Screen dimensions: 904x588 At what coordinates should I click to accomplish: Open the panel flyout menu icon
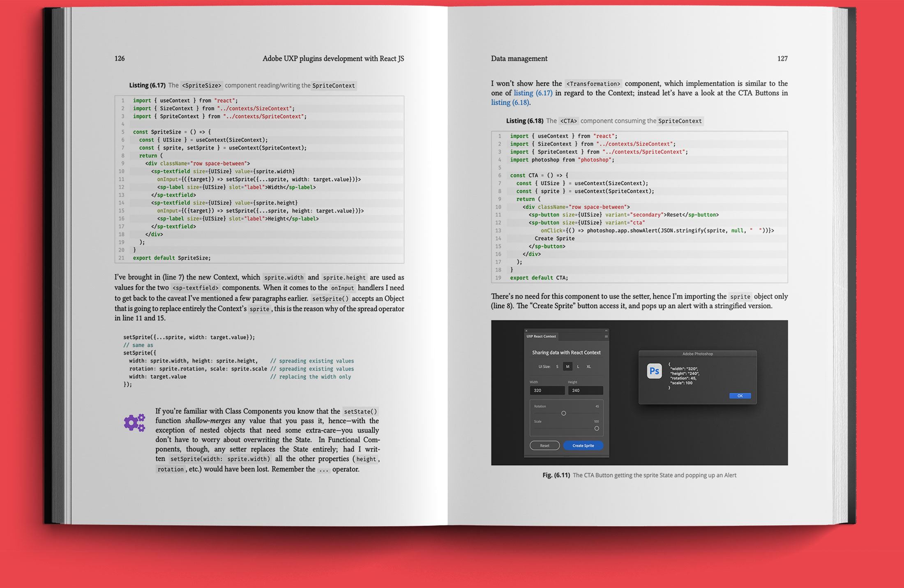pos(606,337)
